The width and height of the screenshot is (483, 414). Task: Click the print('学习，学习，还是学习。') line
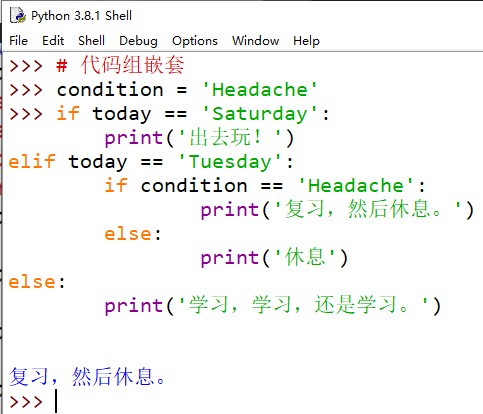273,305
